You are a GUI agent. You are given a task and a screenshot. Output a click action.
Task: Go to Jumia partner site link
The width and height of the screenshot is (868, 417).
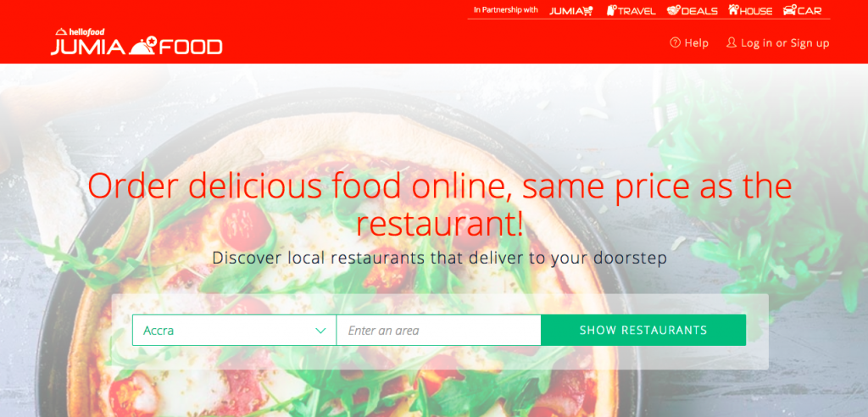pyautogui.click(x=571, y=10)
